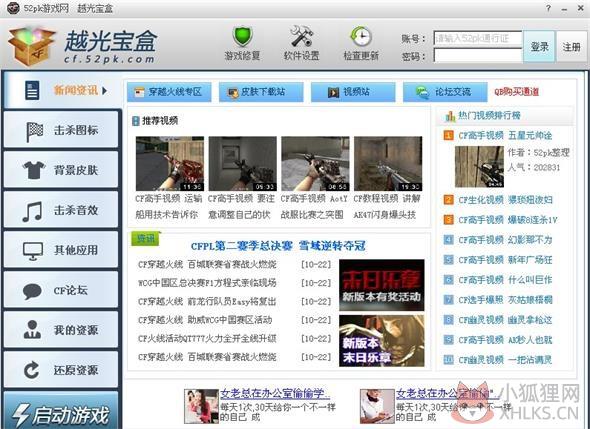Click the 登录 login button
The width and height of the screenshot is (590, 429).
pyautogui.click(x=539, y=47)
